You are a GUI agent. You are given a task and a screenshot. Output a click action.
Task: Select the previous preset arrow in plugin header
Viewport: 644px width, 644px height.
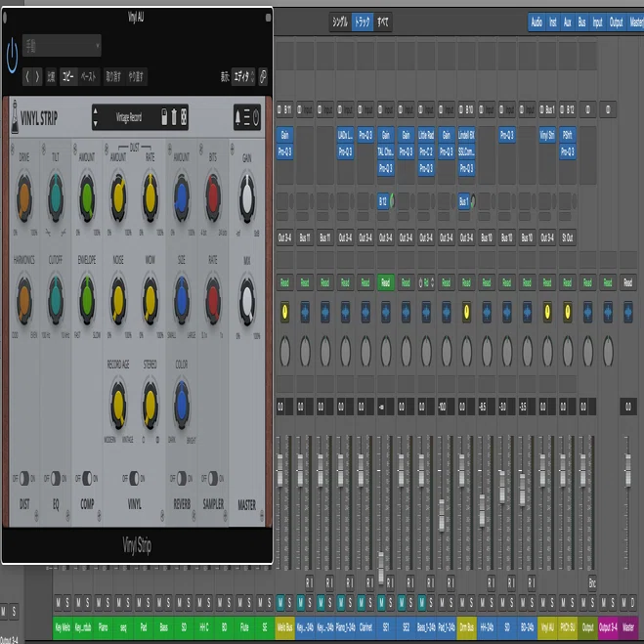(27, 77)
